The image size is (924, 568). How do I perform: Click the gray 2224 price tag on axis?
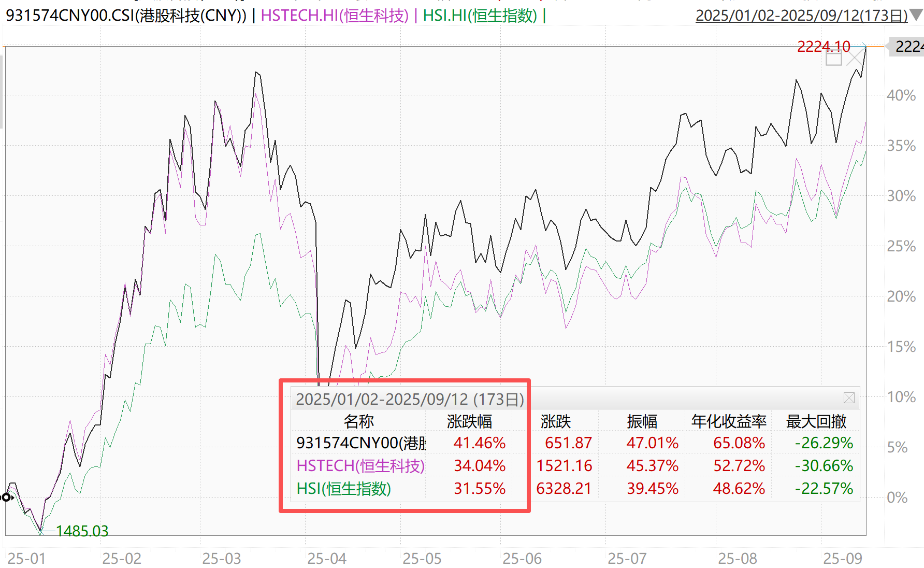point(907,47)
